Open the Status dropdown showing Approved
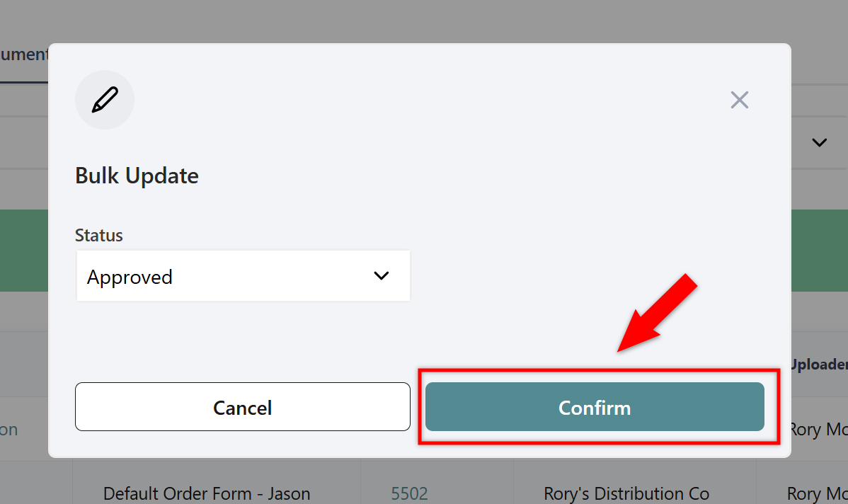This screenshot has width=848, height=504. pos(243,276)
